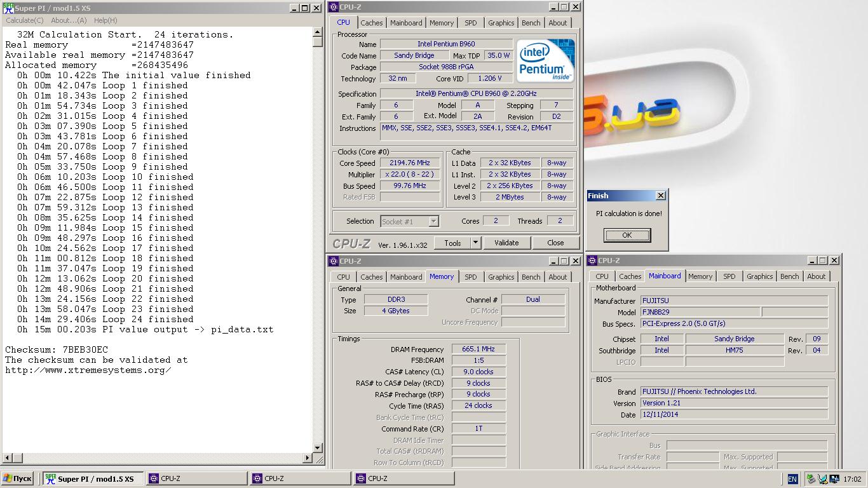This screenshot has height=488, width=868.
Task: Click the tray icon beside the clock
Action: [x=834, y=479]
